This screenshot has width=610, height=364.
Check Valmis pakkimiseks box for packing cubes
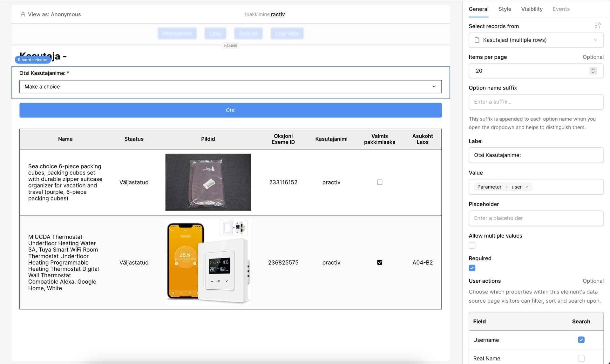[x=380, y=182]
